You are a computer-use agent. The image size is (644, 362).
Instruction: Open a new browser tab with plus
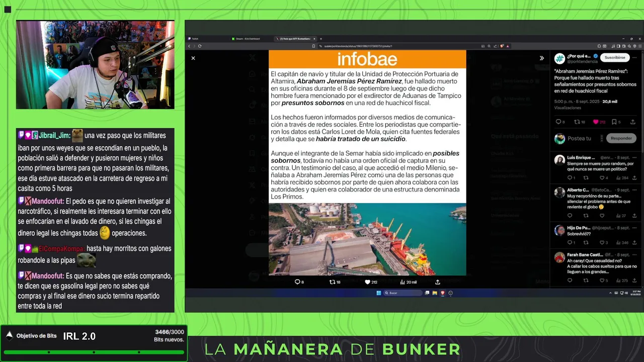pos(321,39)
